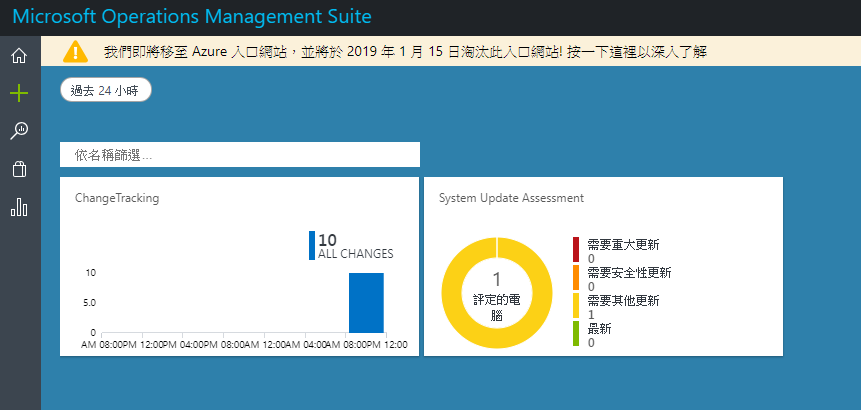Click the ALL CHANGES label
The height and width of the screenshot is (410, 861).
coord(355,254)
